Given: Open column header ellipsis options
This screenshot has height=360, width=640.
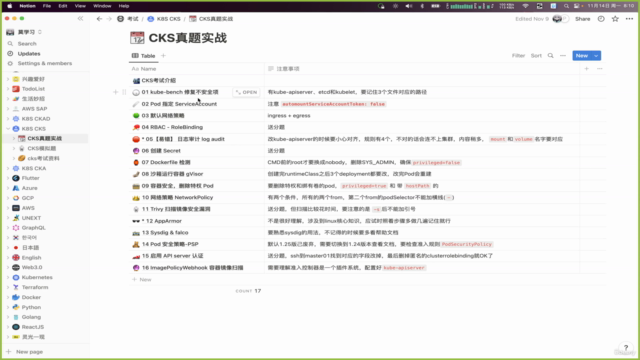Looking at the screenshot, I should click(x=600, y=69).
